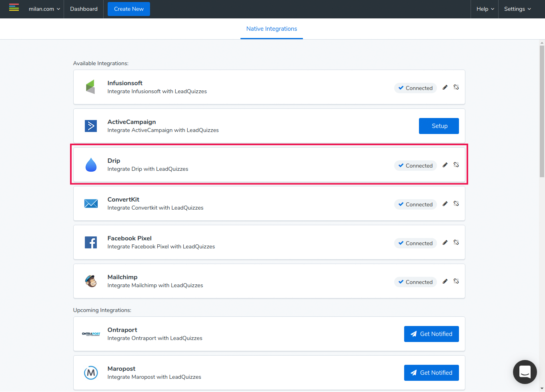Go to Dashboard
Image resolution: width=545 pixels, height=392 pixels.
84,9
